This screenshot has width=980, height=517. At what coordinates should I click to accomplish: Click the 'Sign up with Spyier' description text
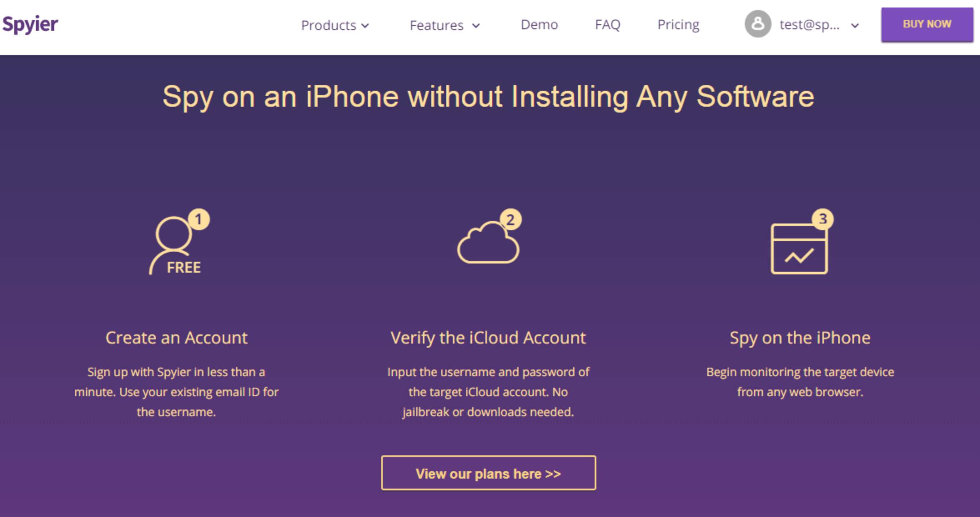click(x=176, y=392)
